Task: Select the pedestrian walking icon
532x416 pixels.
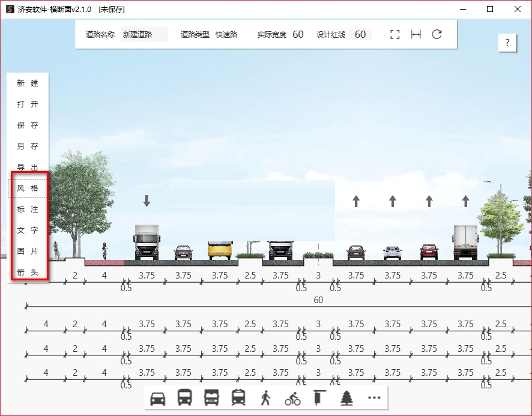Action: tap(265, 397)
